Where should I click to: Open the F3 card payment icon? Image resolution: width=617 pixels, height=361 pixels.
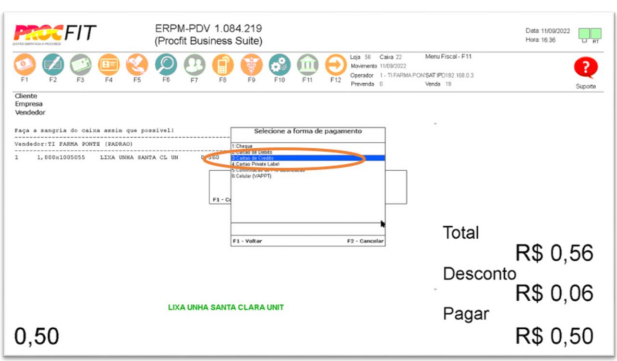[81, 65]
